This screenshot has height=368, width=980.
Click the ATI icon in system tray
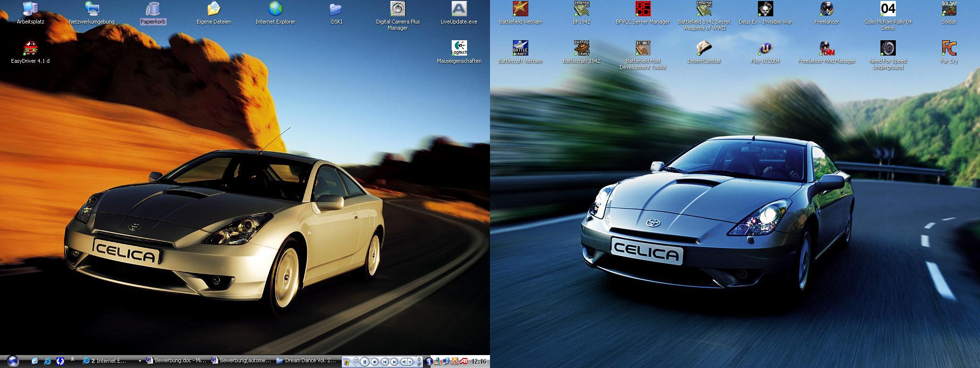point(464,361)
